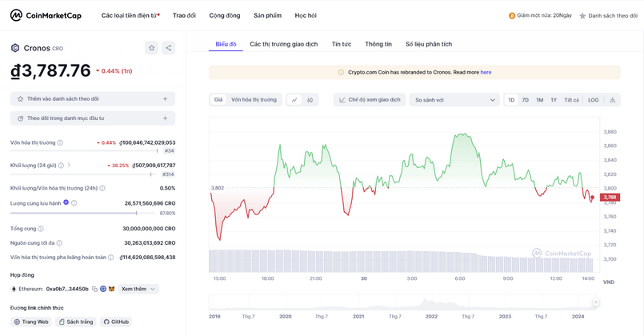Screen dimensions: 644x336
Task: Switch to candlestick chart view icon
Action: coord(310,100)
